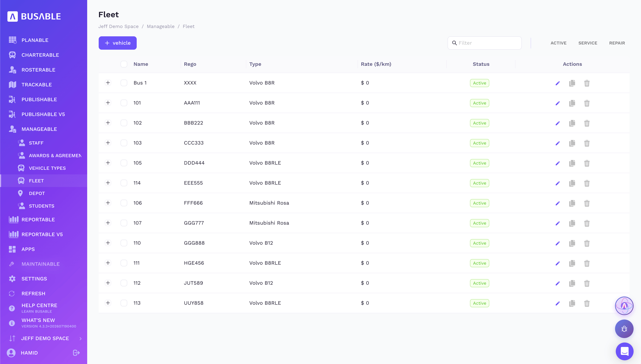Filter fleet by REPAIR status

pyautogui.click(x=617, y=43)
